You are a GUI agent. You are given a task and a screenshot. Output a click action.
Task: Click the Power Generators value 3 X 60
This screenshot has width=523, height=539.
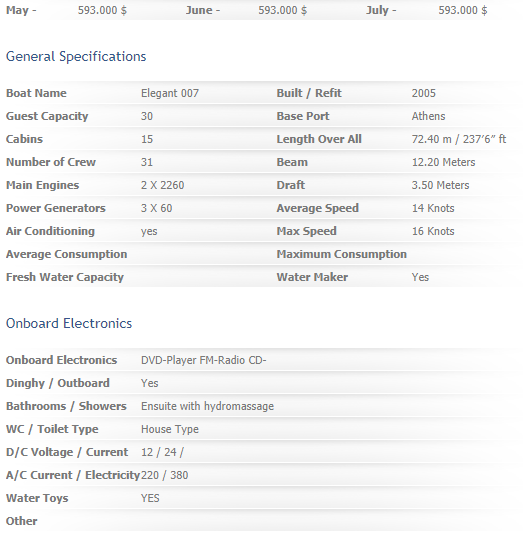(156, 208)
